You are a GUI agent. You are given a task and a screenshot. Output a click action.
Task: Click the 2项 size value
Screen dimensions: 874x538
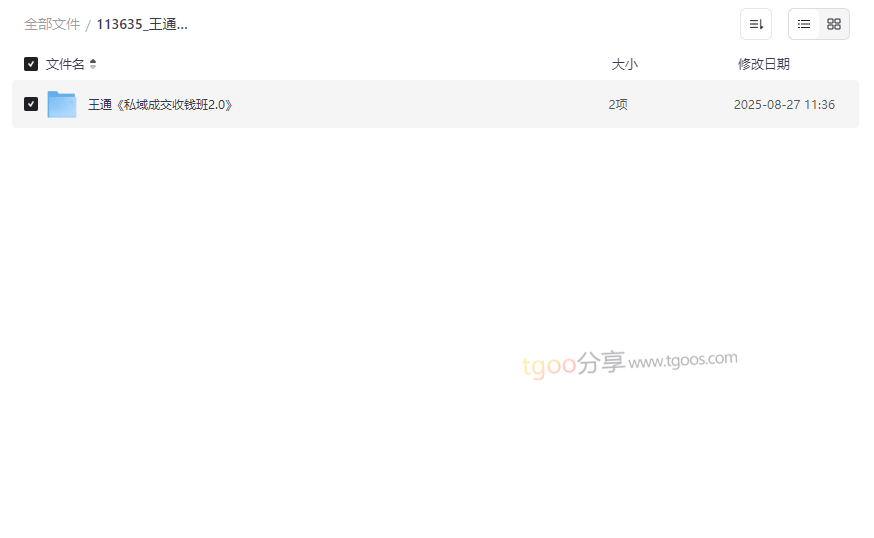coord(618,105)
